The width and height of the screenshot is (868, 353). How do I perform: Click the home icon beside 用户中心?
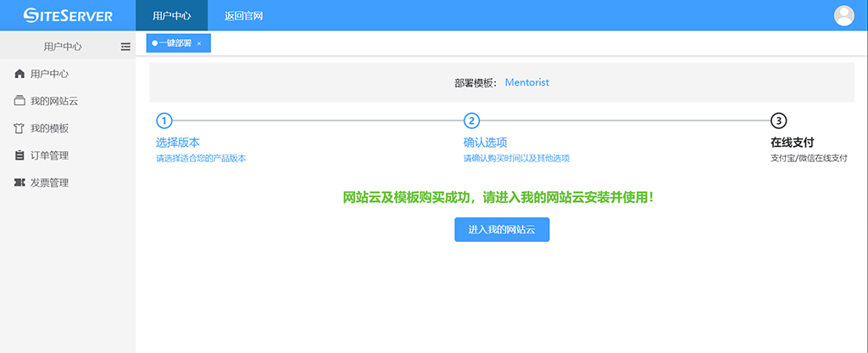20,74
